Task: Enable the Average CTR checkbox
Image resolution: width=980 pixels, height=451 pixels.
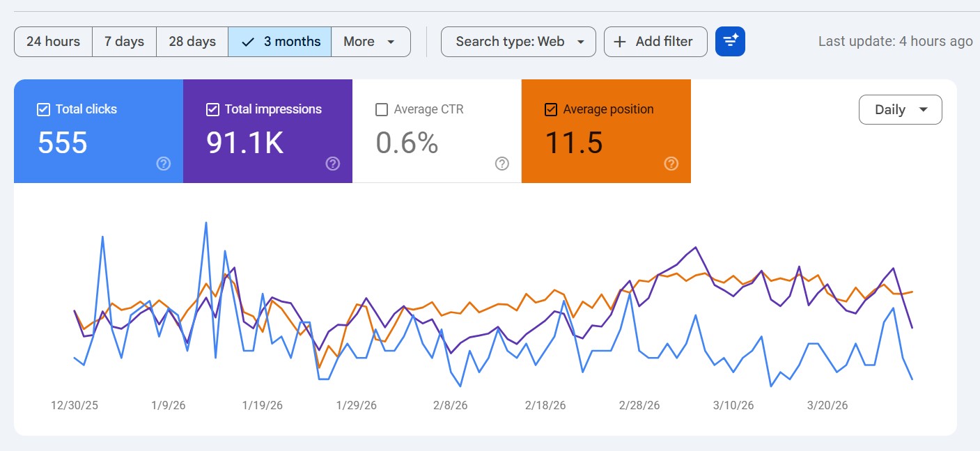Action: pos(381,109)
